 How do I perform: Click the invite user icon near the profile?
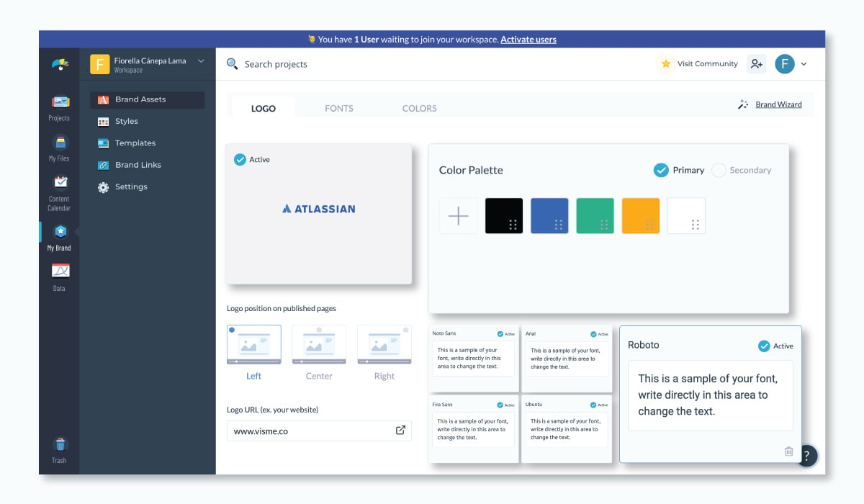click(756, 64)
